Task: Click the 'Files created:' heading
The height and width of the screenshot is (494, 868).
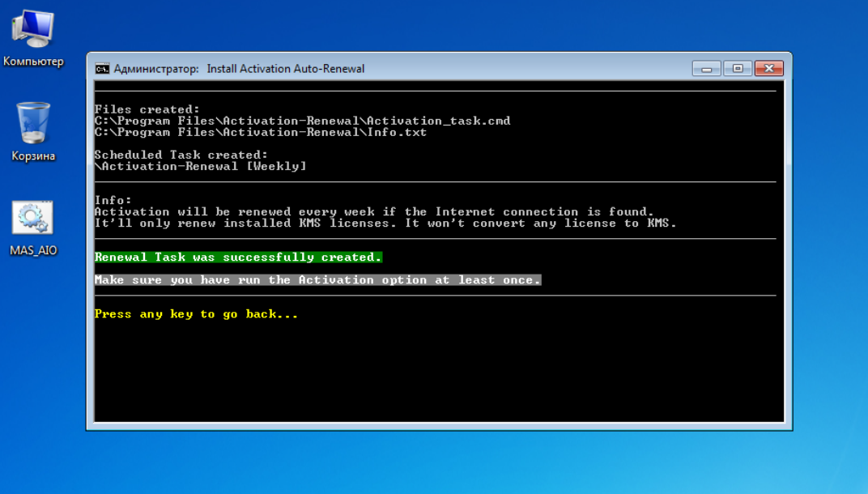Action: click(147, 109)
